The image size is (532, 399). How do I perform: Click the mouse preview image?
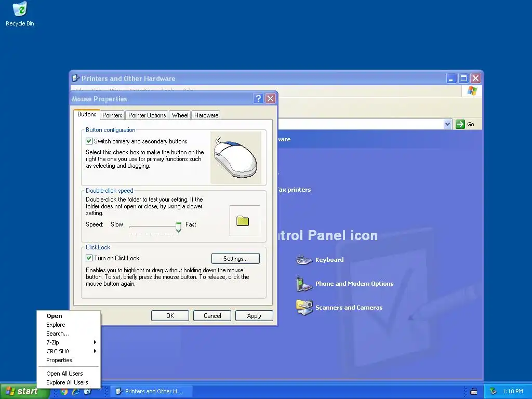click(x=236, y=158)
